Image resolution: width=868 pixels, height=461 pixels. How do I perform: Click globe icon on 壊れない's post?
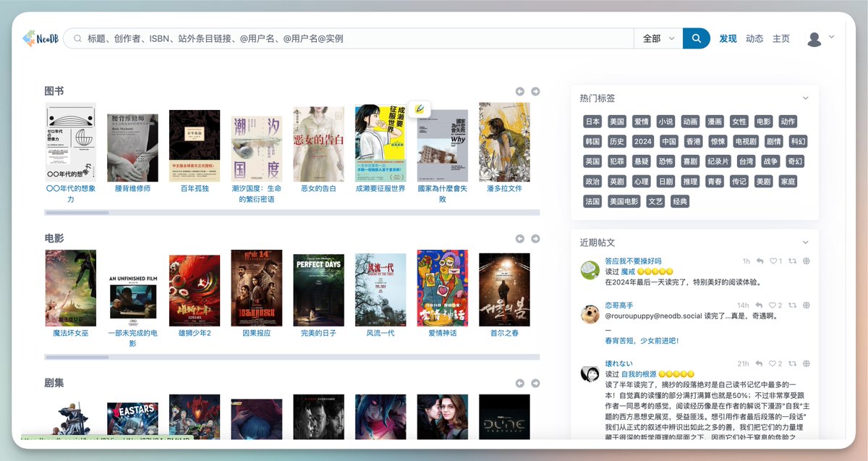(807, 363)
